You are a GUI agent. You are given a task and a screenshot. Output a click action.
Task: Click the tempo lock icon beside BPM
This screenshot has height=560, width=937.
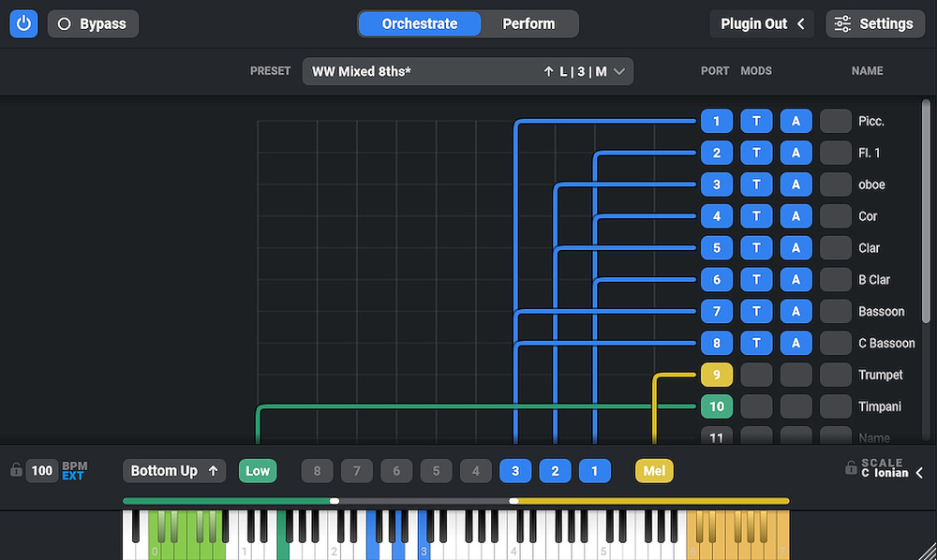coord(16,470)
